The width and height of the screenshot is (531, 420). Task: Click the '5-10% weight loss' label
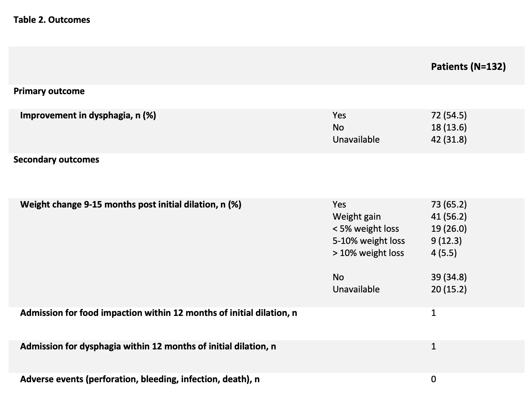point(369,241)
